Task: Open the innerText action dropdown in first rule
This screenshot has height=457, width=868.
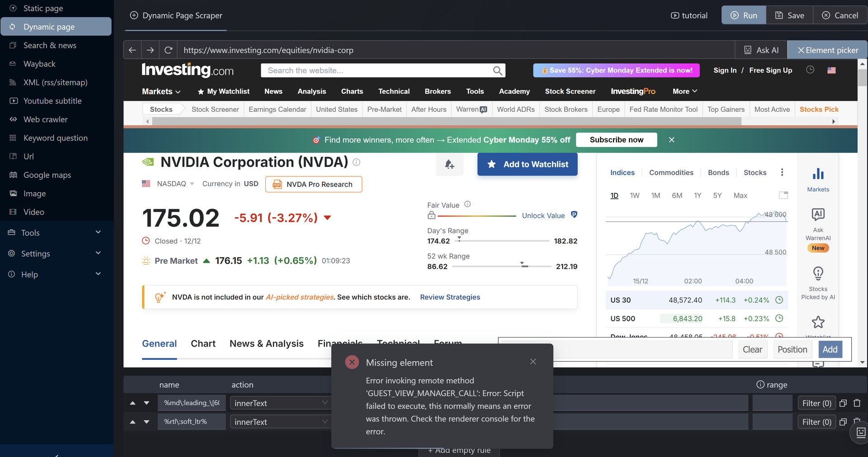Action: coord(280,403)
